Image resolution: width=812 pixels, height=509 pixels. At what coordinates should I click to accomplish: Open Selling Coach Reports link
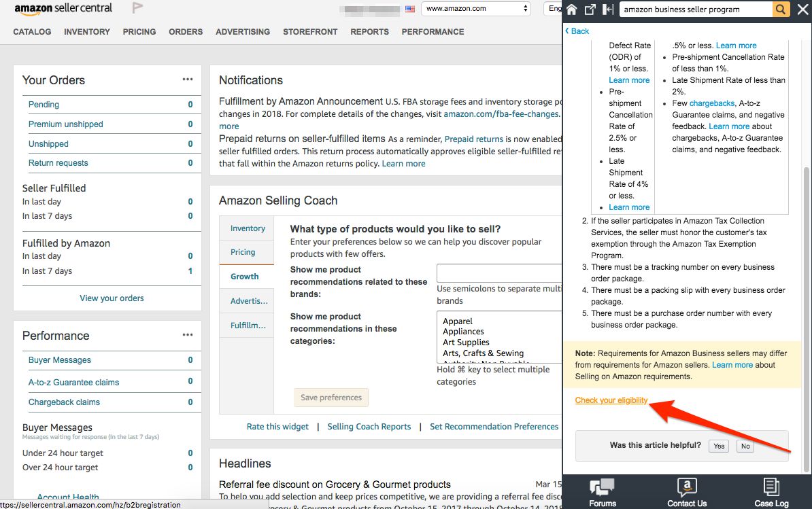tap(369, 426)
